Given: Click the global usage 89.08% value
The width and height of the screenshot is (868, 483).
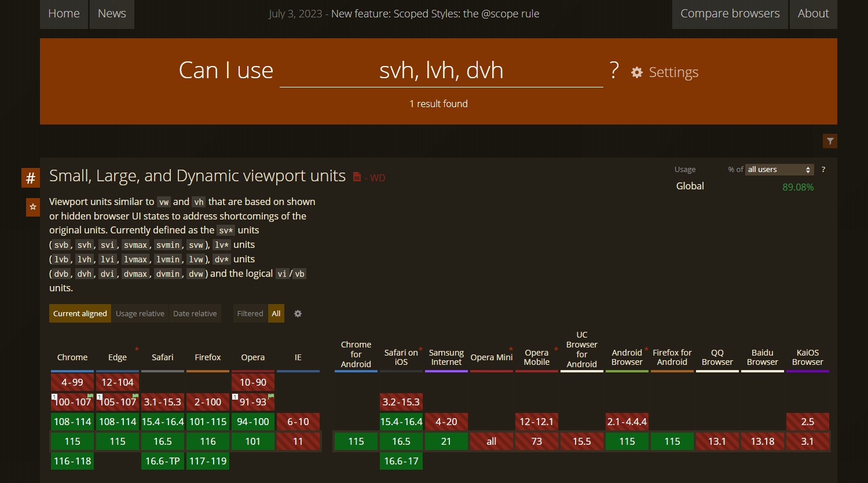Looking at the screenshot, I should pyautogui.click(x=798, y=187).
